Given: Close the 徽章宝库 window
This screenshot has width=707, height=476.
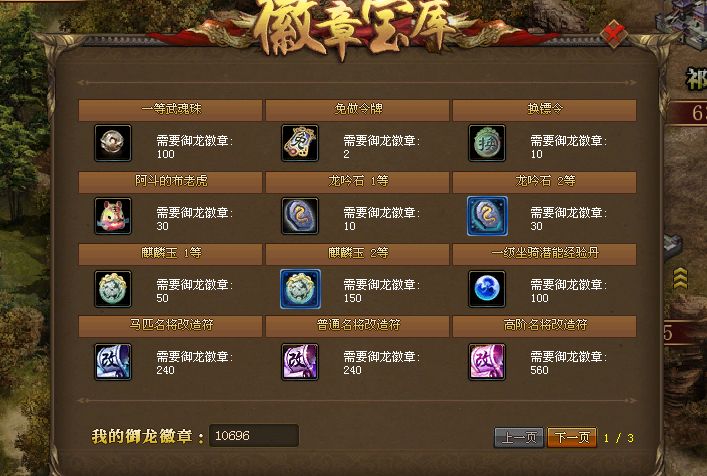Looking at the screenshot, I should point(614,33).
